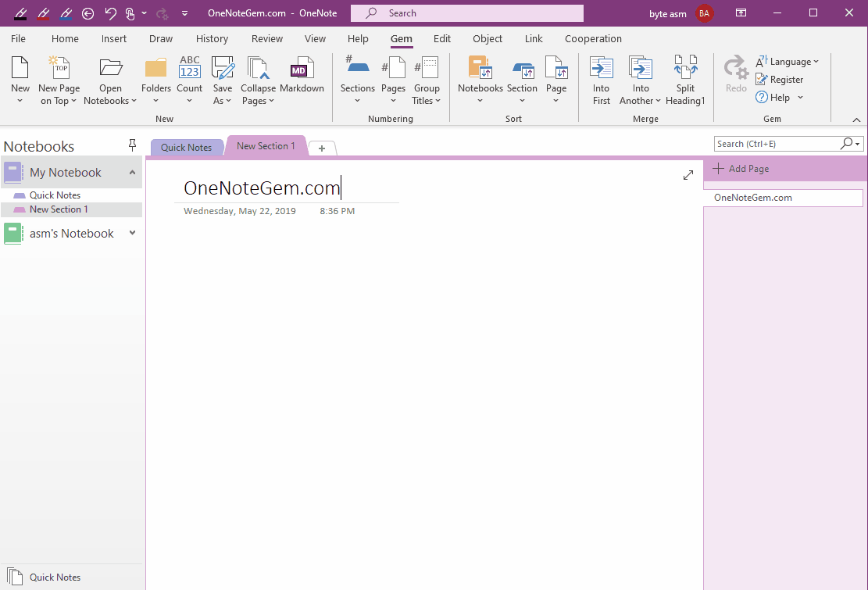
Task: Click the Search (Ctrl+E) field
Action: [777, 144]
